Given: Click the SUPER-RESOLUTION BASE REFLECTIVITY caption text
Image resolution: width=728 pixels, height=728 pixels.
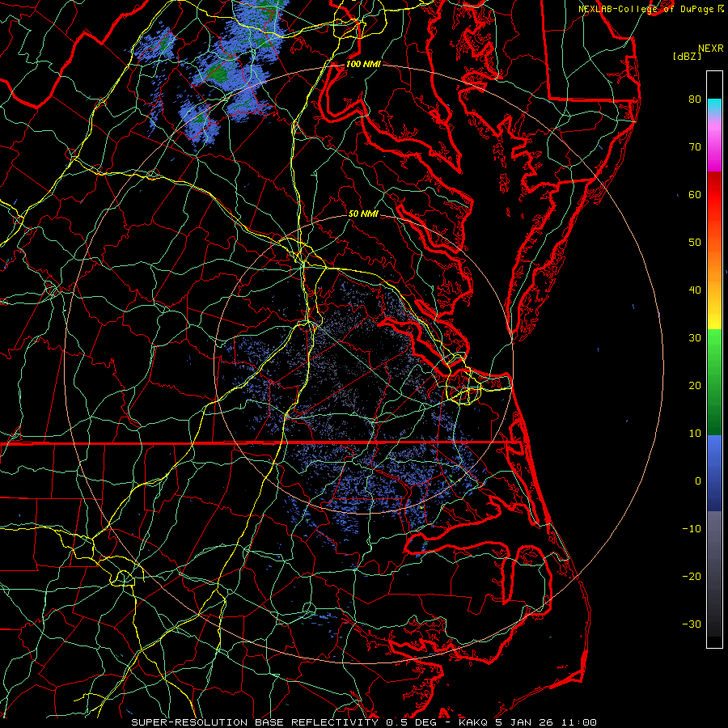Looking at the screenshot, I should pos(255,722).
